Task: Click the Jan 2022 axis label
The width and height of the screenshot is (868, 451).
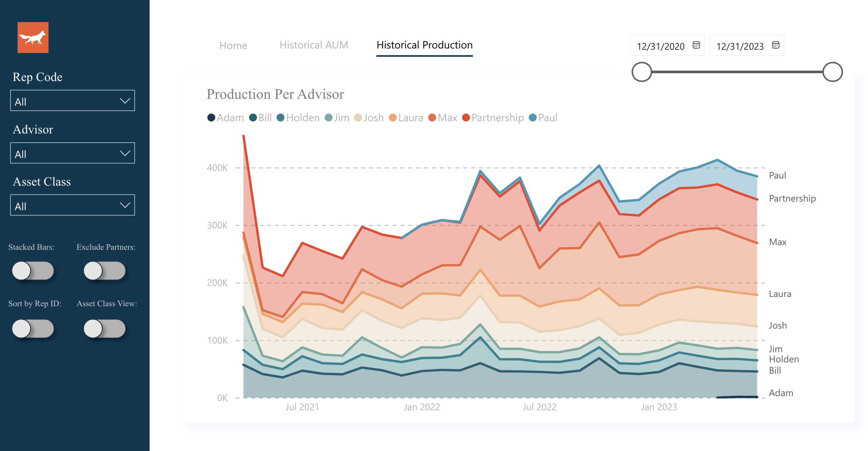Action: [422, 407]
